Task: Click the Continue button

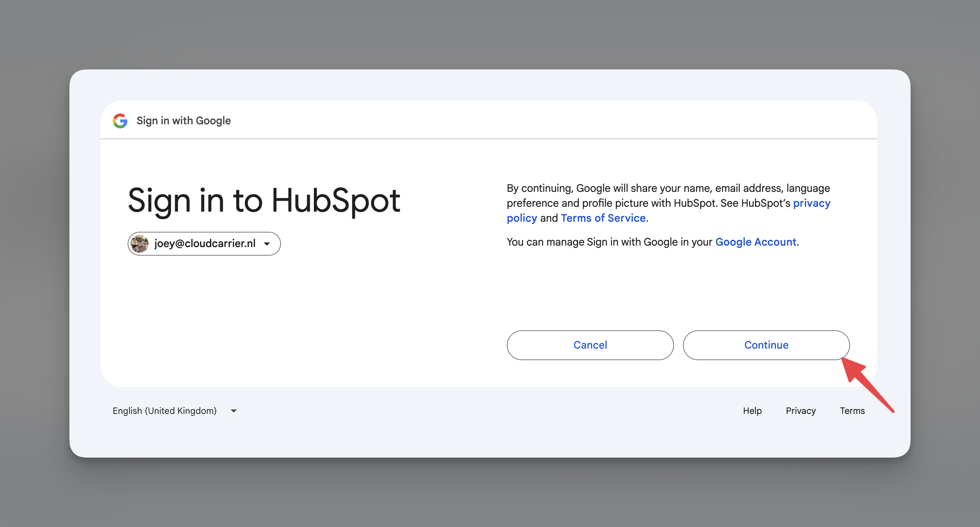Action: (766, 345)
